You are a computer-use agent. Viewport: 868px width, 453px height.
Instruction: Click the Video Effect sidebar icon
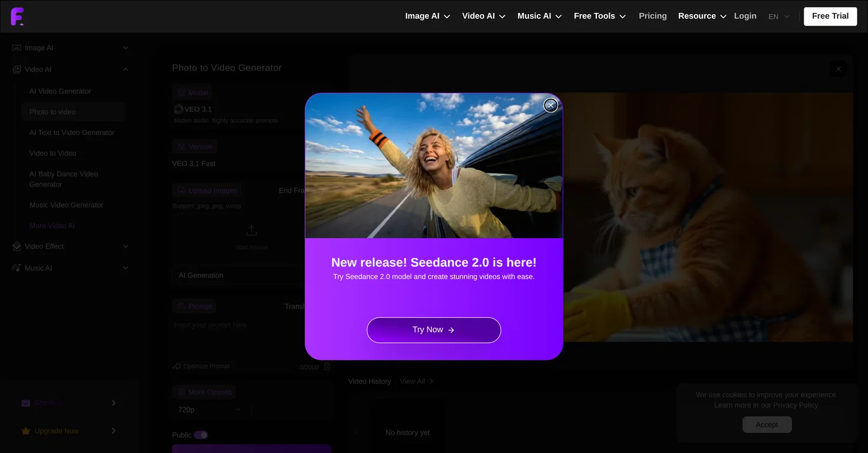click(17, 247)
